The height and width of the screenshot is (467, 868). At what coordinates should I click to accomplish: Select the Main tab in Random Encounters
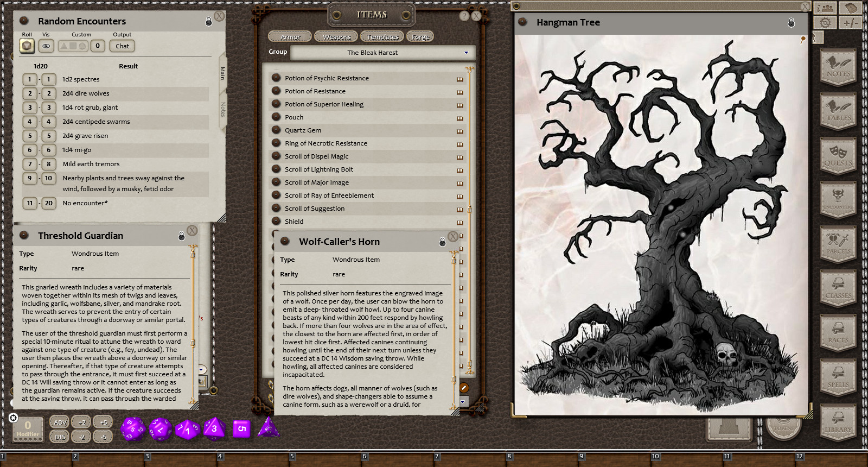[x=222, y=73]
